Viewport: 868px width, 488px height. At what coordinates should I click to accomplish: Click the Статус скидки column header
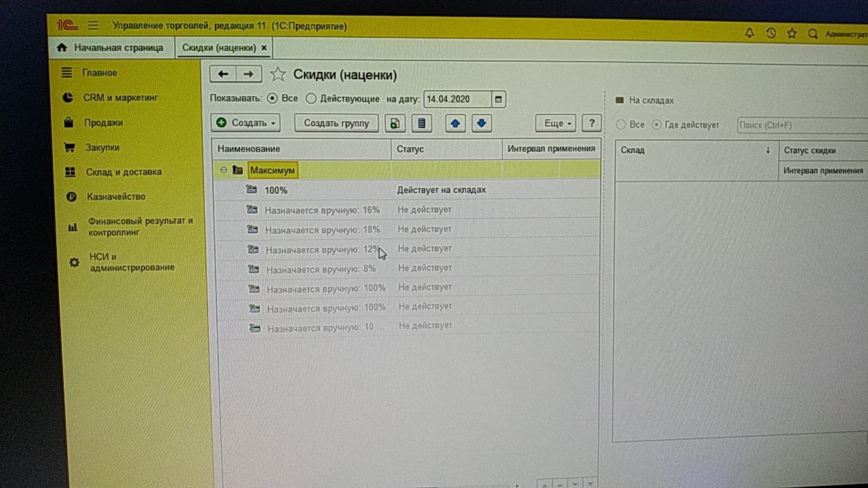pyautogui.click(x=823, y=151)
